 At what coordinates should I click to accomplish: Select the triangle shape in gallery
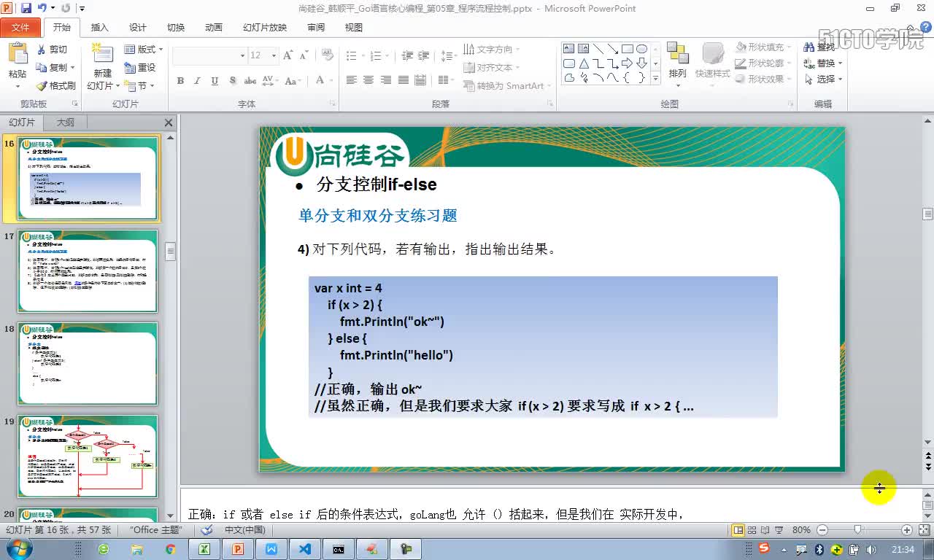[583, 63]
